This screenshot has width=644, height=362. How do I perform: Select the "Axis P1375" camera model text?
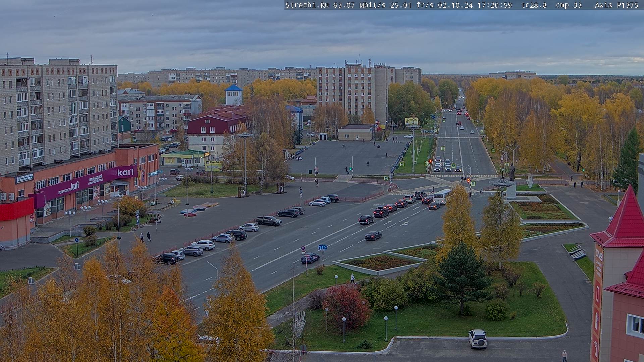(616, 5)
